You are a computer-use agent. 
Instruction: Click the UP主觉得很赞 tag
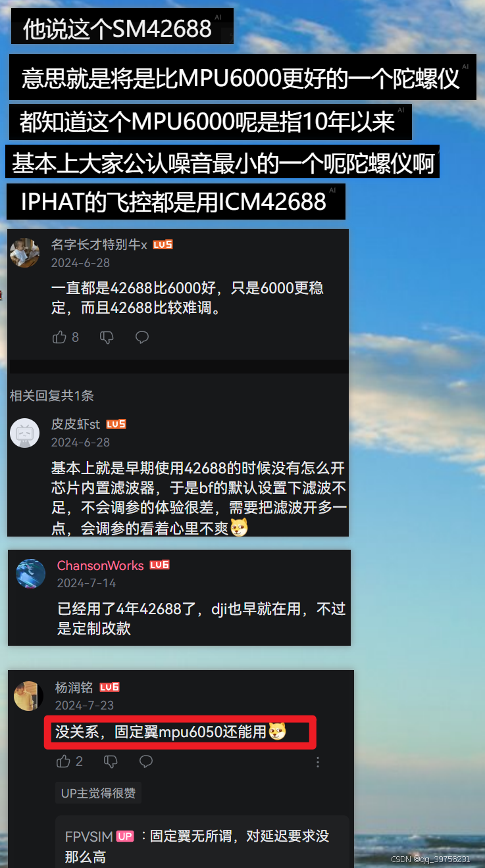click(x=99, y=793)
